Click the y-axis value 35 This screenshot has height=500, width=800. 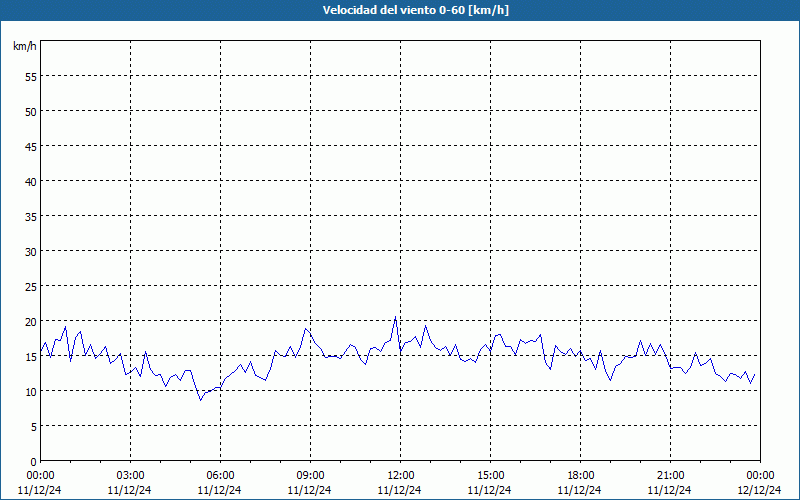31,217
